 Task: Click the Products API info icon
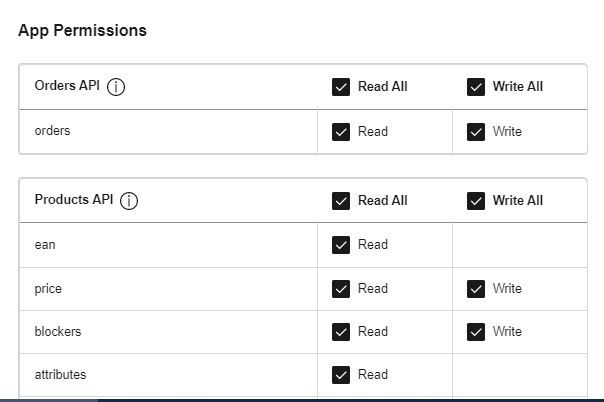point(129,201)
